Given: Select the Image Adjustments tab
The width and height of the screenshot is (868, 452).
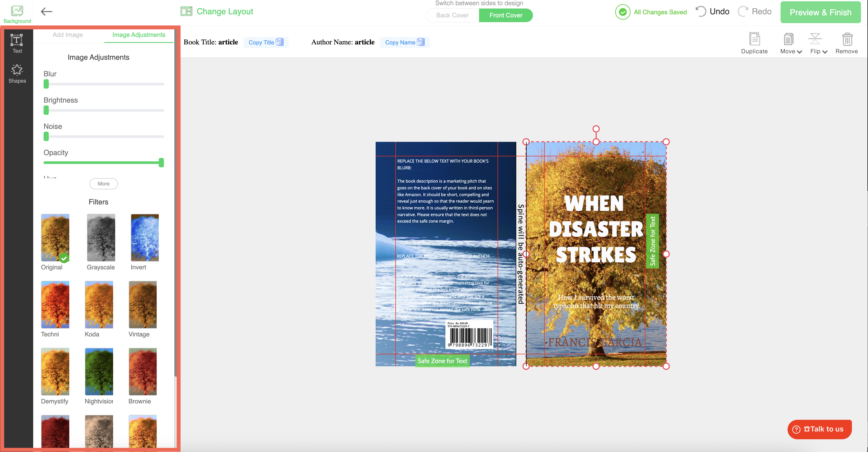Looking at the screenshot, I should click(139, 35).
